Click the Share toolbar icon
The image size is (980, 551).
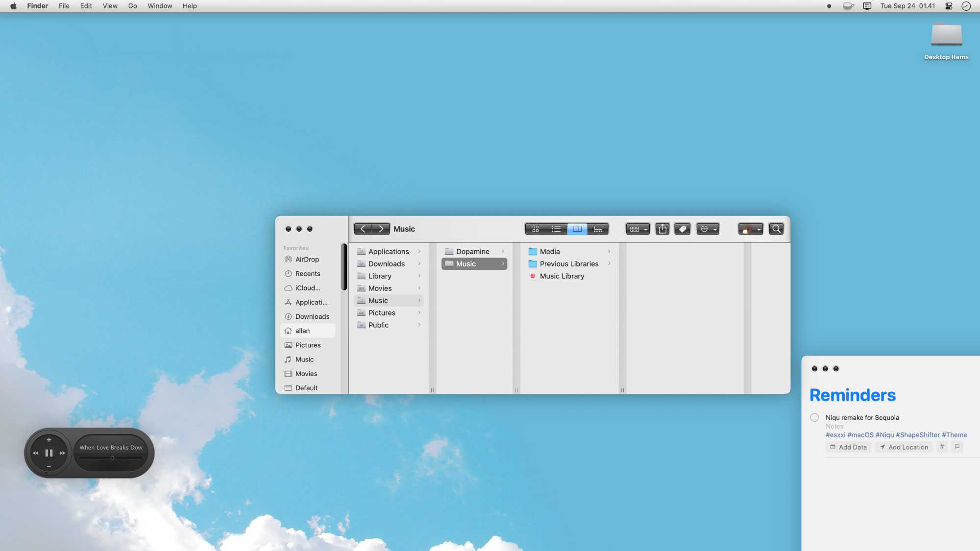pyautogui.click(x=662, y=229)
